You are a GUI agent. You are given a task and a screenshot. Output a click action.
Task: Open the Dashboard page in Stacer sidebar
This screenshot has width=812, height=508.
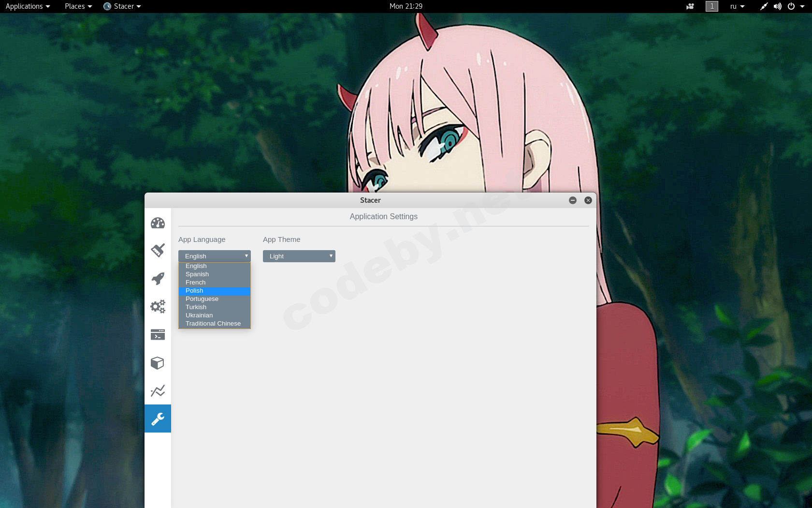158,223
